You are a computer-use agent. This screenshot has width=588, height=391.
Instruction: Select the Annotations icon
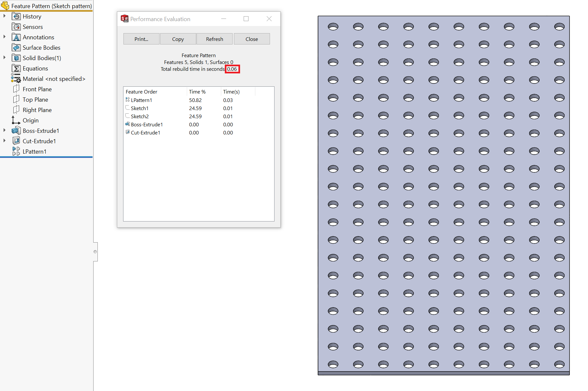(16, 37)
